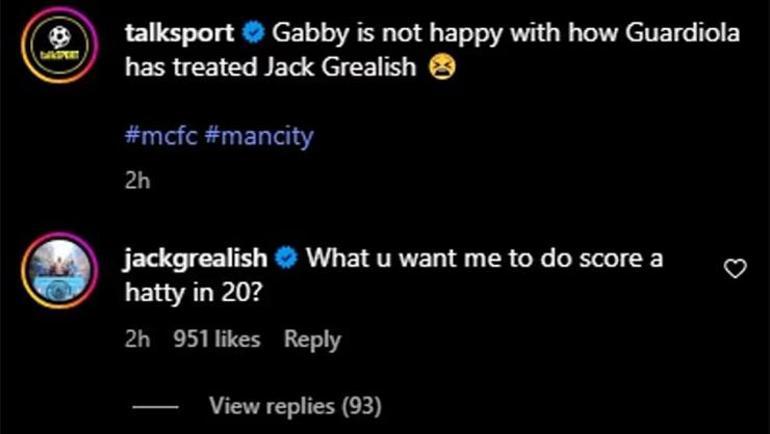770x434 pixels.
Task: Expand View replies (93)
Action: pos(295,406)
